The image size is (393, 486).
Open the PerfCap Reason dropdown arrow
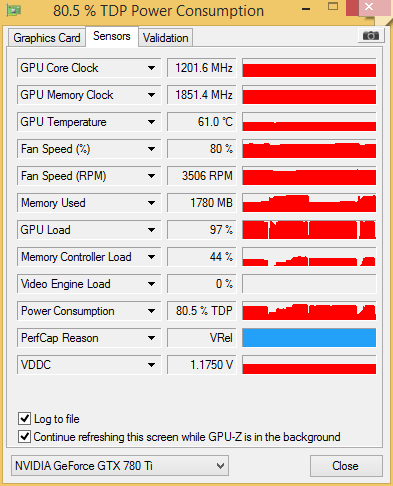(x=151, y=338)
